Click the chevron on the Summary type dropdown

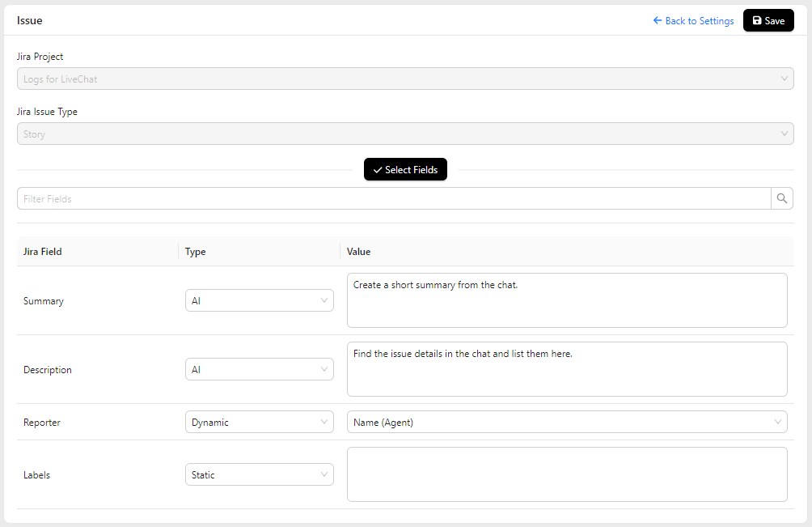coord(325,300)
